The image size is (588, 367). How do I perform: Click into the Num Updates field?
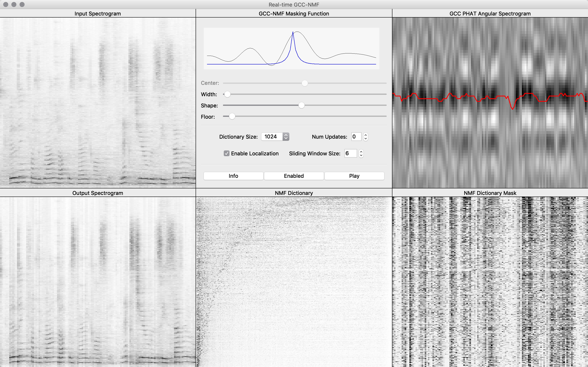point(356,137)
